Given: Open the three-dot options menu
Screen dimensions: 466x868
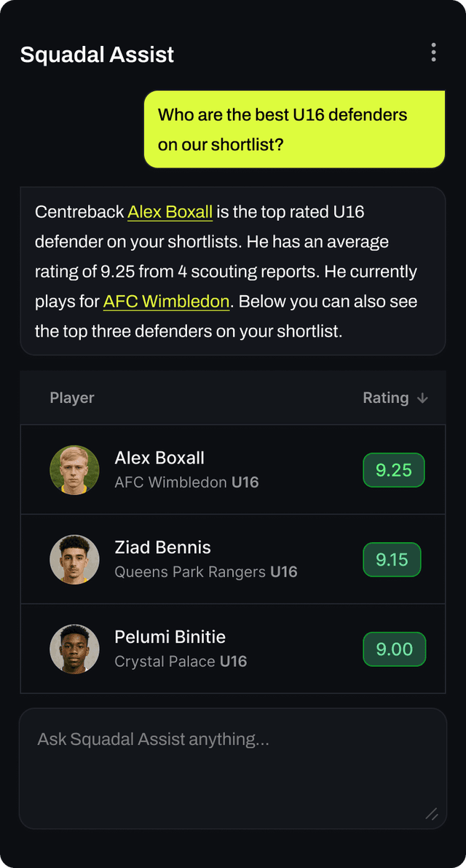Looking at the screenshot, I should [433, 52].
